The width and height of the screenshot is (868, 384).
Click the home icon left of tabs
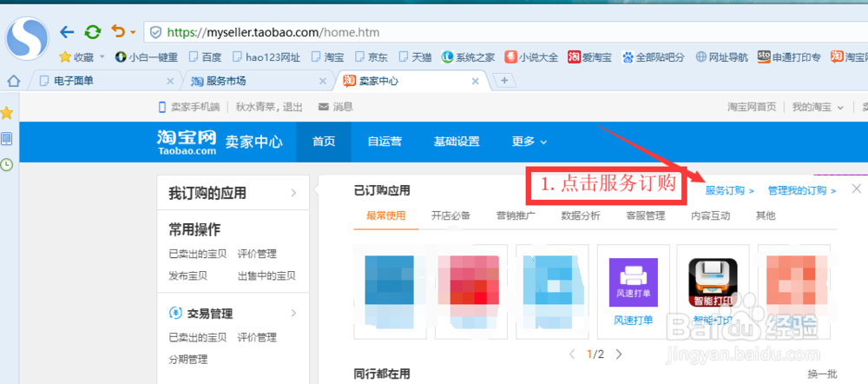13,82
